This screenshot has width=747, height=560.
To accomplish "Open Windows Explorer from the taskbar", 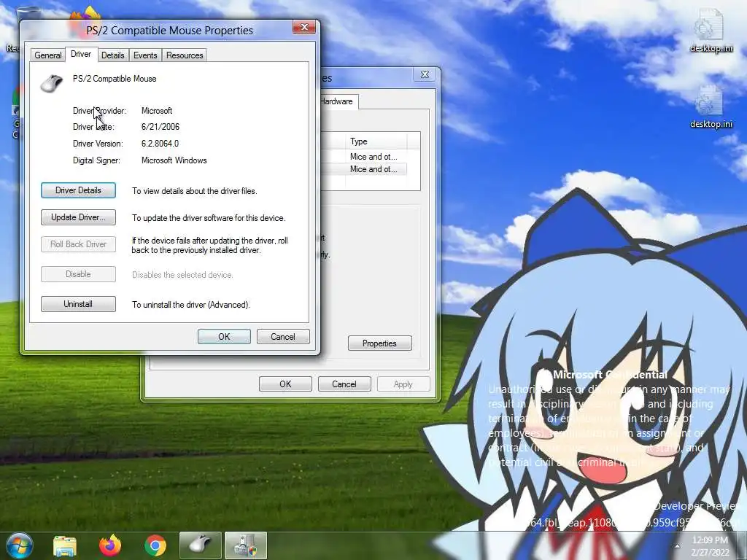I will (x=65, y=545).
